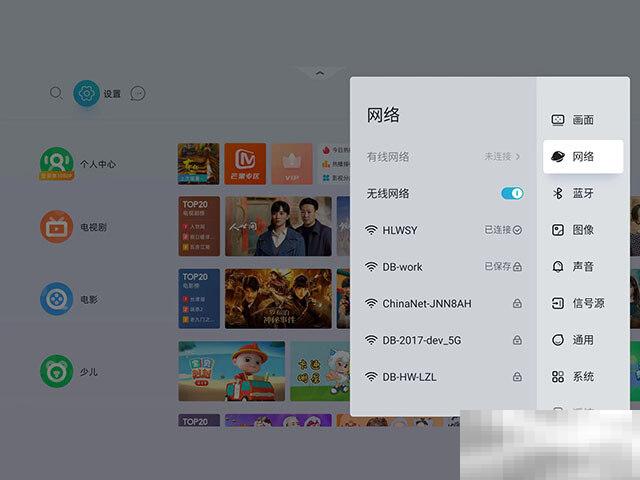
Task: Switch to the 蓝牙 settings tab
Action: click(583, 193)
